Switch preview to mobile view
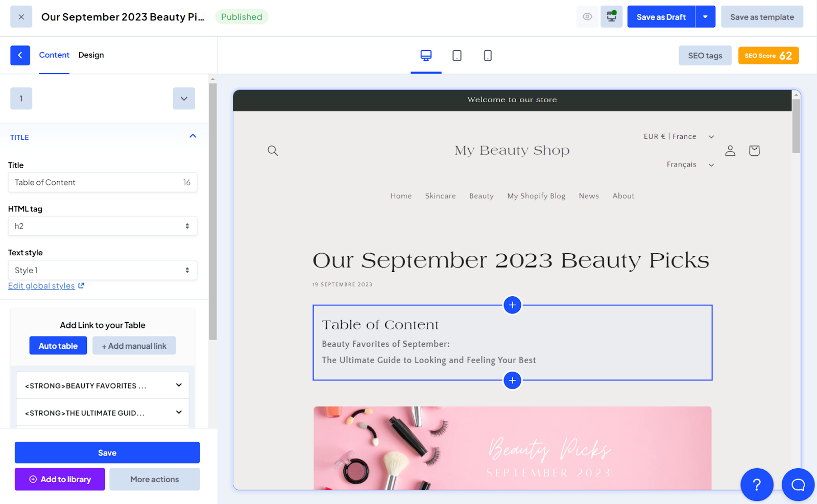Viewport: 817px width, 504px height. [488, 55]
